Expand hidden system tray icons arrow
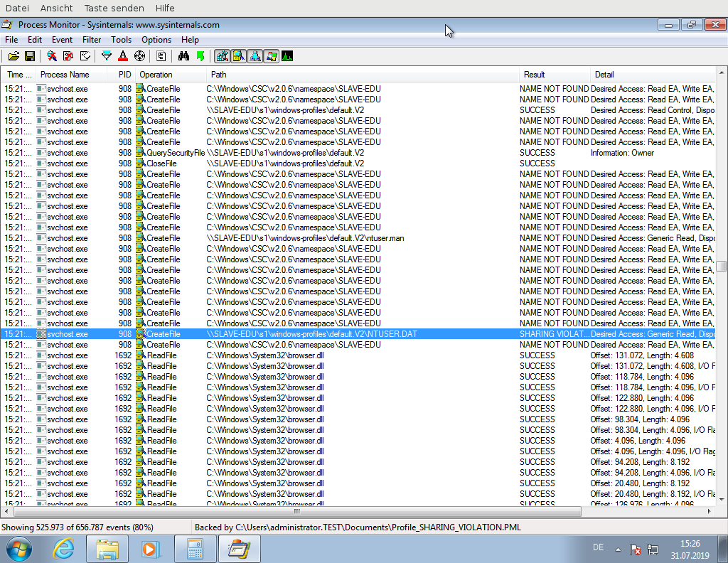This screenshot has height=563, width=728. tap(618, 549)
